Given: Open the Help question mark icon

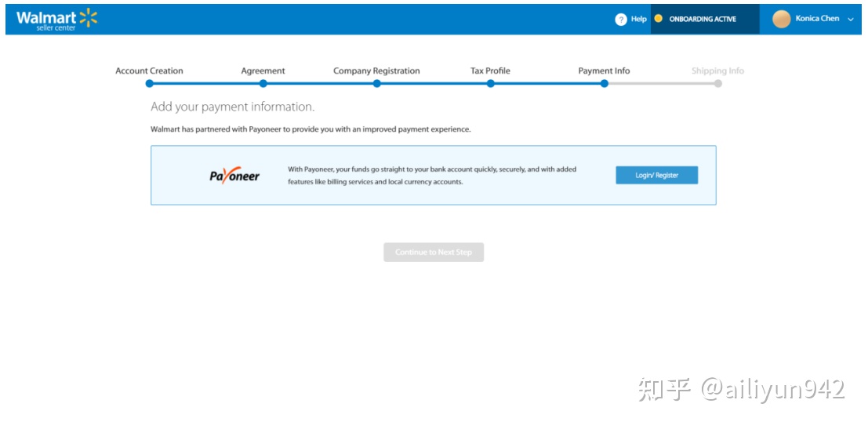Looking at the screenshot, I should (x=620, y=20).
